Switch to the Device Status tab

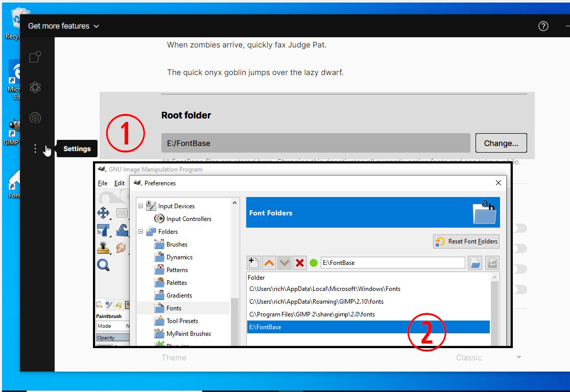pos(109,305)
